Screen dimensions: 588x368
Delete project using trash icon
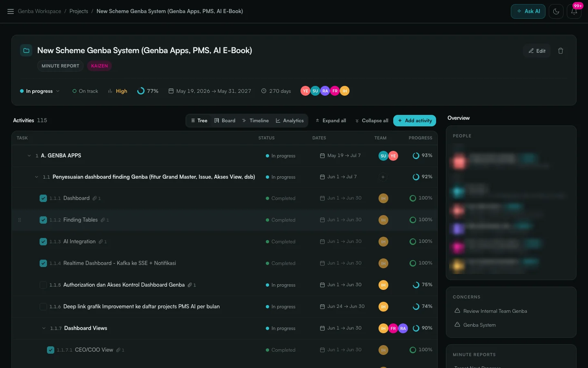pos(561,51)
